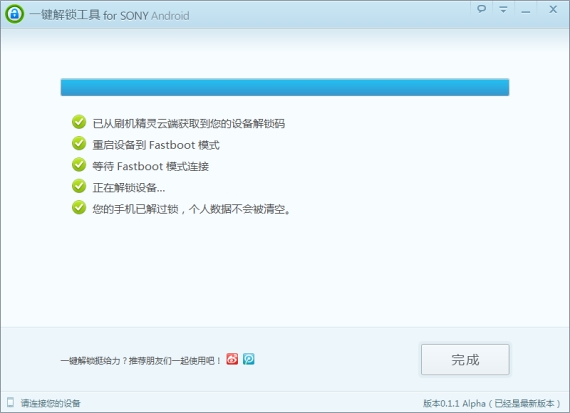The image size is (570, 413).
Task: Click the 版本0.1.1 Alpha version text
Action: (491, 403)
